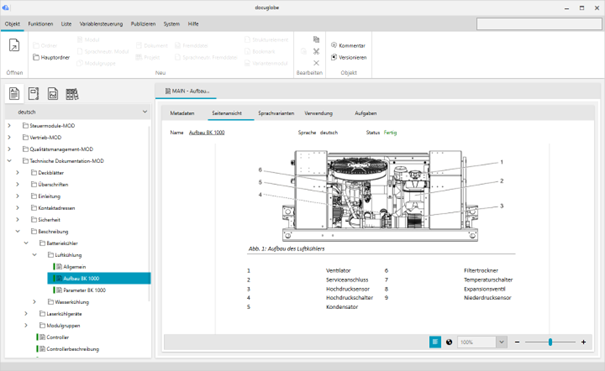Expand the Wasserkühlung folder
605x371 pixels.
pyautogui.click(x=35, y=302)
